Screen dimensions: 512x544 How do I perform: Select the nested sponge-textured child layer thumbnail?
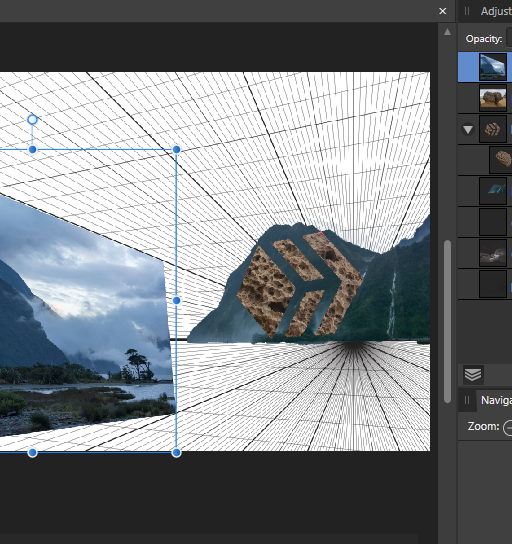click(x=501, y=160)
